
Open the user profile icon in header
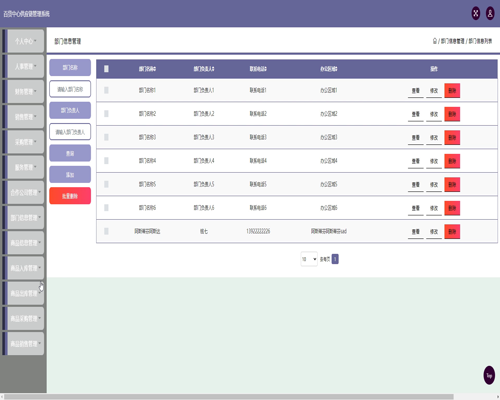(490, 14)
